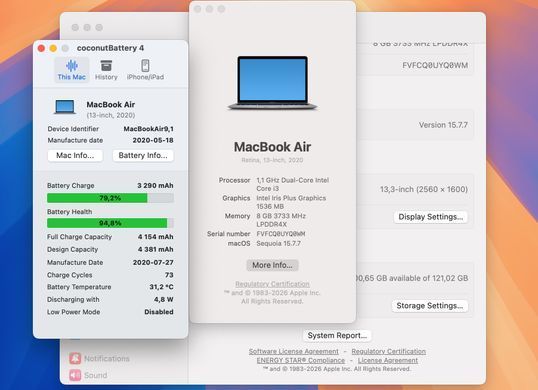Open the ENERGY STAR Compliance link
The image size is (538, 390).
click(301, 360)
